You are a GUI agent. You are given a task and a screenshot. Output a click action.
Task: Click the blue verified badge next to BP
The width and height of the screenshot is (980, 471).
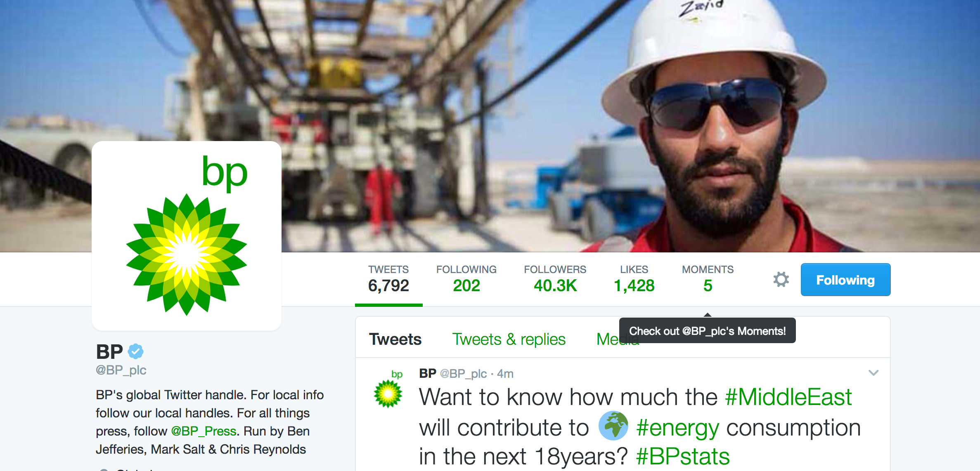135,351
